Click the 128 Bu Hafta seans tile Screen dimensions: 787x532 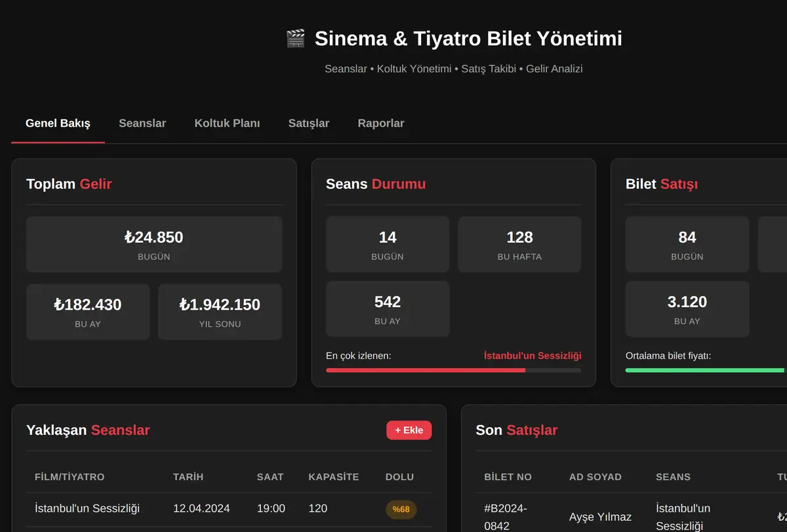(519, 245)
